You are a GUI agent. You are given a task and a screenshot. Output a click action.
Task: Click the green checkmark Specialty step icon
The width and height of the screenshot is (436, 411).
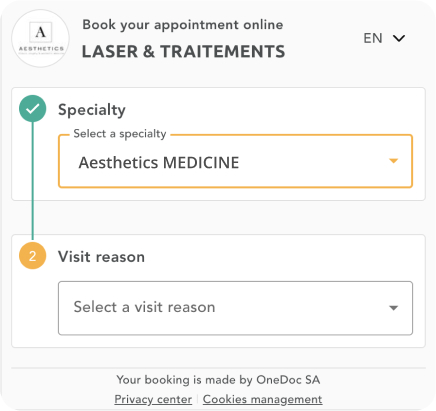[x=32, y=109]
